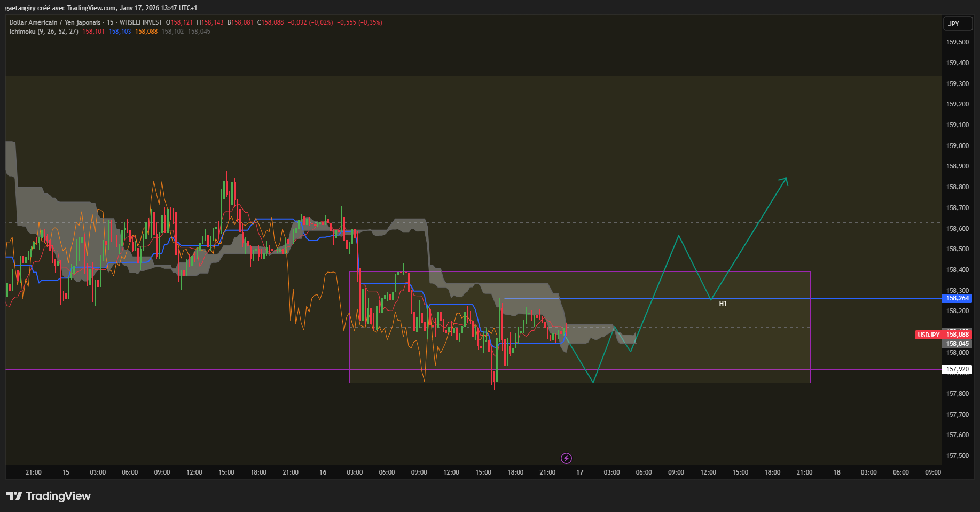The width and height of the screenshot is (980, 512).
Task: Click the Dollar Américain / Yen japonais title
Action: 54,22
